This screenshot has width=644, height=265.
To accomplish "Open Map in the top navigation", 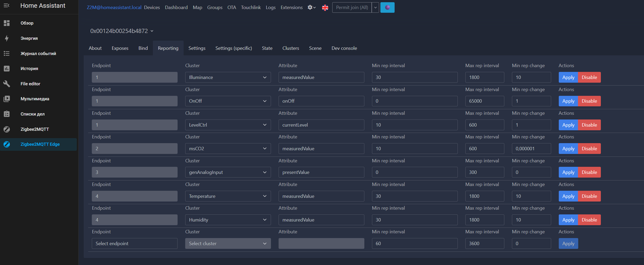I will pos(197,8).
